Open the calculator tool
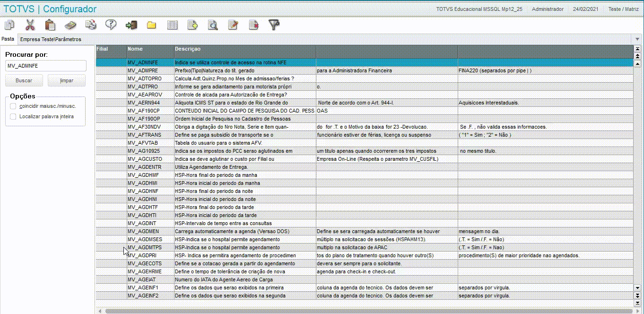 click(70, 25)
